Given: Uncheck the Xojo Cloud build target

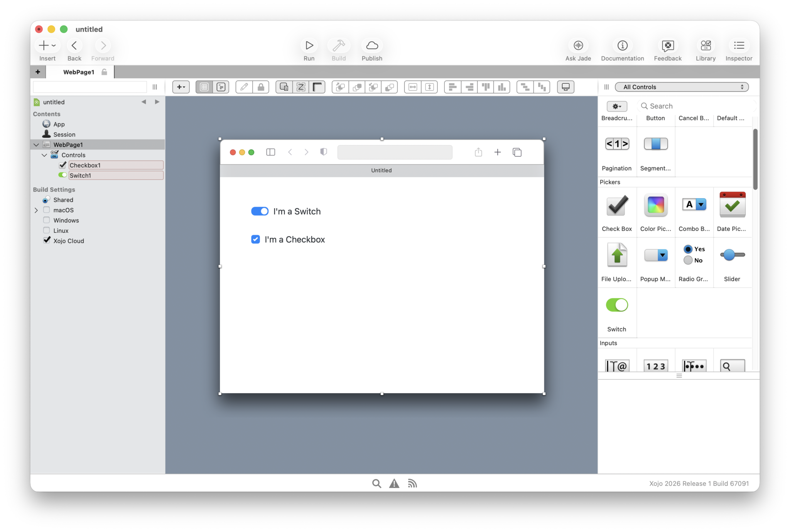Looking at the screenshot, I should pyautogui.click(x=47, y=241).
